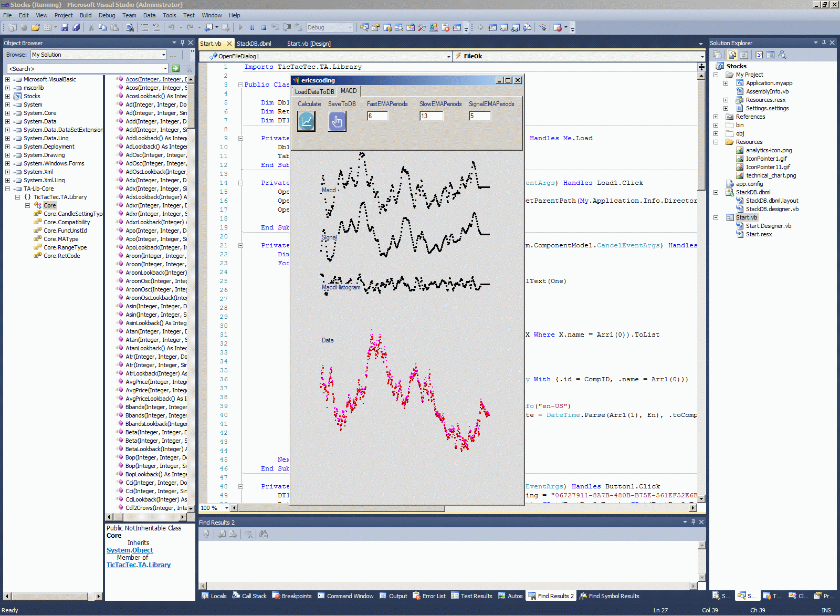Click the Show All Files icon in Solution Explorer
Image resolution: width=840 pixels, height=616 pixels.
coord(732,55)
